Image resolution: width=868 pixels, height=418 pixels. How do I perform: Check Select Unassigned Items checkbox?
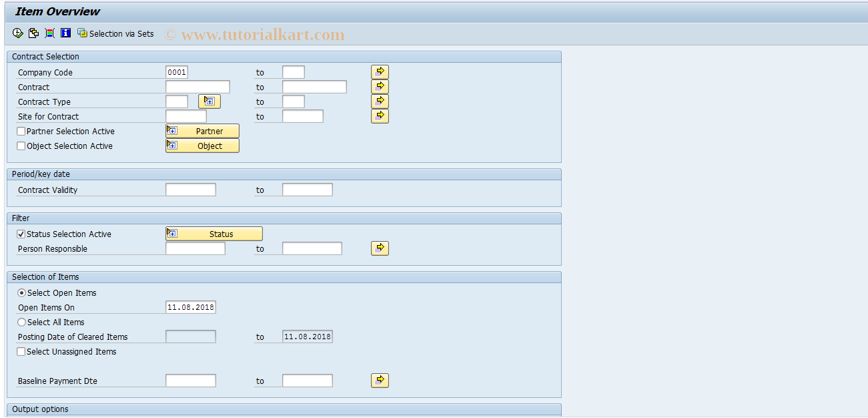(x=21, y=352)
